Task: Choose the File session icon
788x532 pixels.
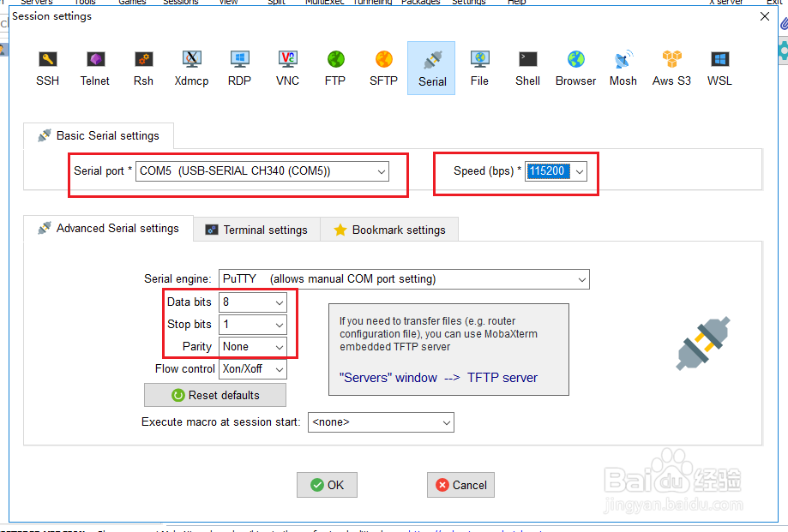Action: point(479,69)
